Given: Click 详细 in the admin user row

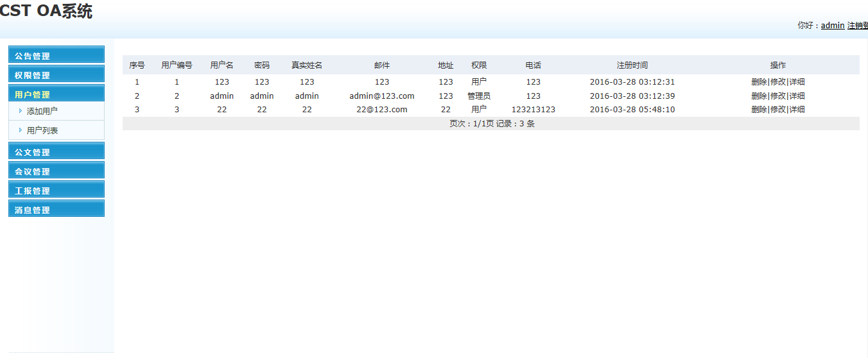Looking at the screenshot, I should click(x=797, y=96).
